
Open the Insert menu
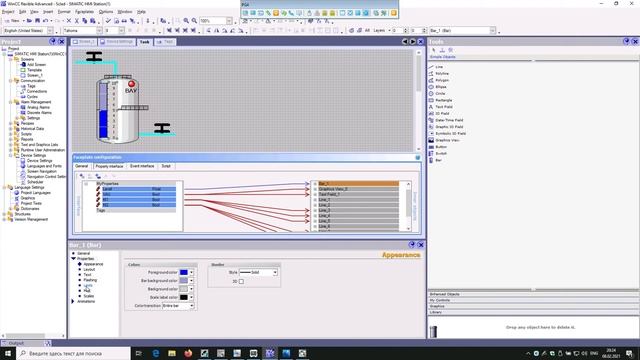(x=48, y=12)
